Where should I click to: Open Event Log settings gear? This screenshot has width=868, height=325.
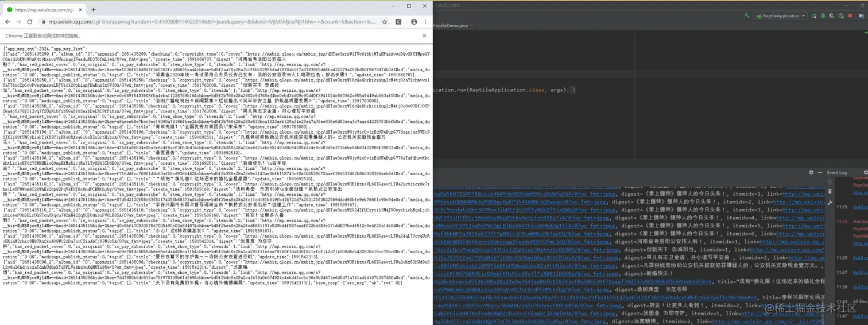pyautogui.click(x=866, y=172)
